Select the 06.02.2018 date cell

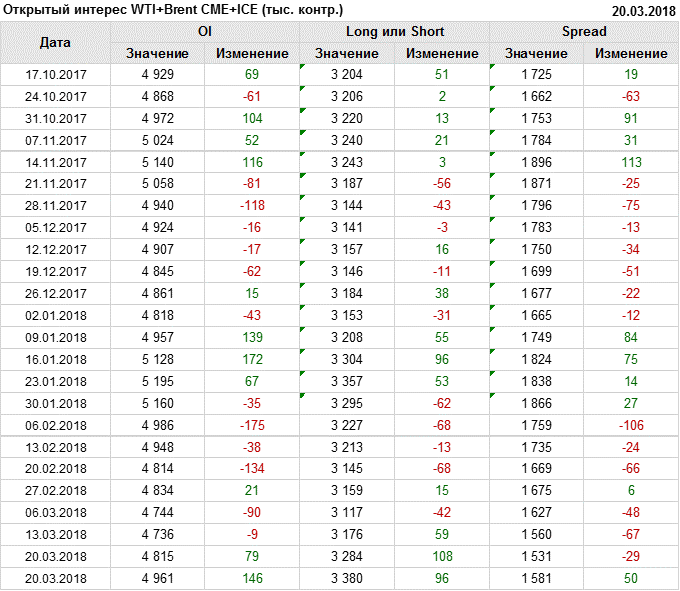[55, 425]
